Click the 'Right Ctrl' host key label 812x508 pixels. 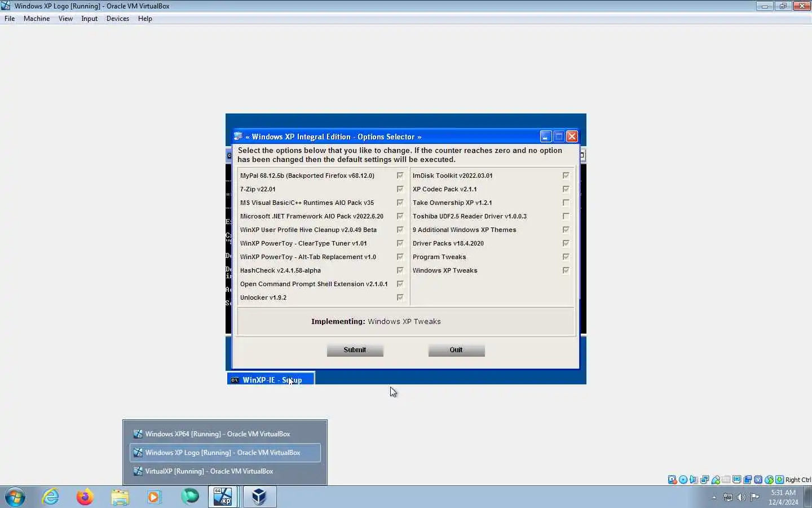point(798,480)
